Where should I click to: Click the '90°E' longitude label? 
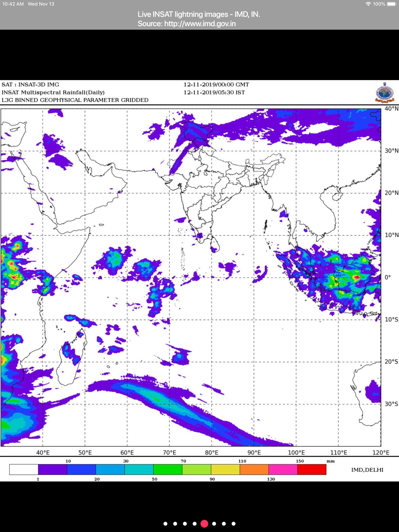[x=254, y=453]
